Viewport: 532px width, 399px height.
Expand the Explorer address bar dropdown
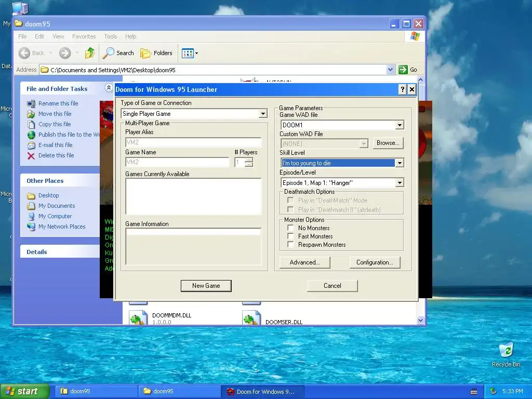[390, 70]
